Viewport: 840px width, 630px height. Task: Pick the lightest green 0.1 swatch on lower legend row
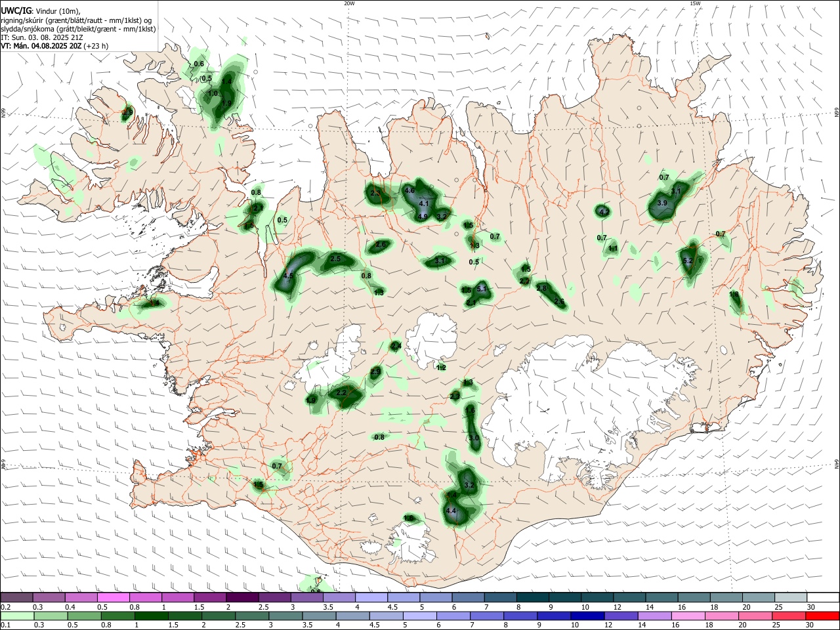click(x=18, y=616)
